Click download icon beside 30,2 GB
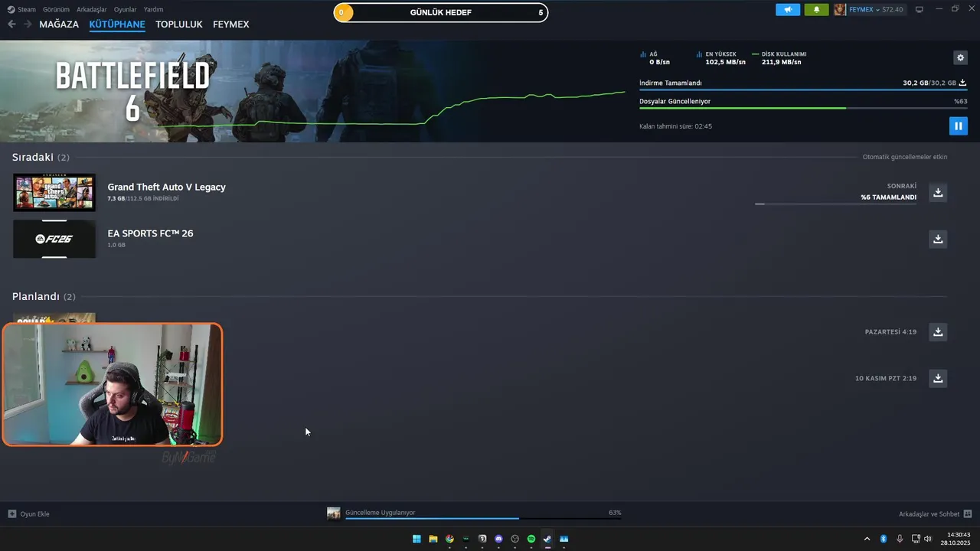Screen dimensions: 980x551 point(962,83)
